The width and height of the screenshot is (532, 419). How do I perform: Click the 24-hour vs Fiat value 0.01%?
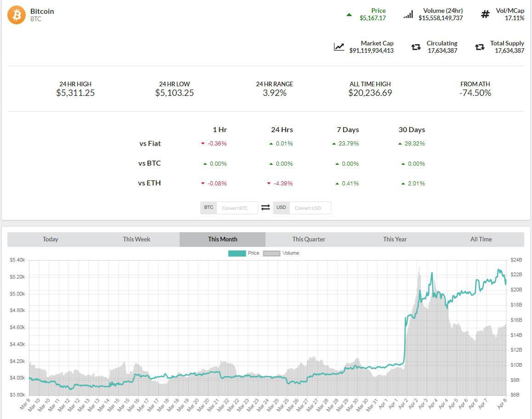pos(284,143)
